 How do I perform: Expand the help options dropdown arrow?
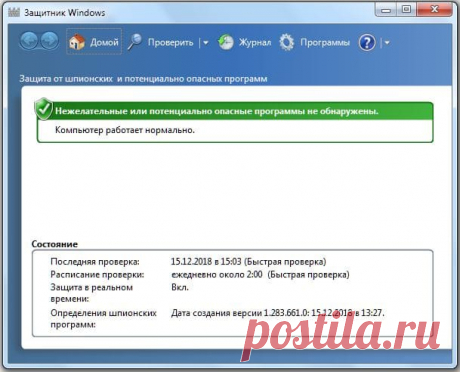(x=387, y=43)
